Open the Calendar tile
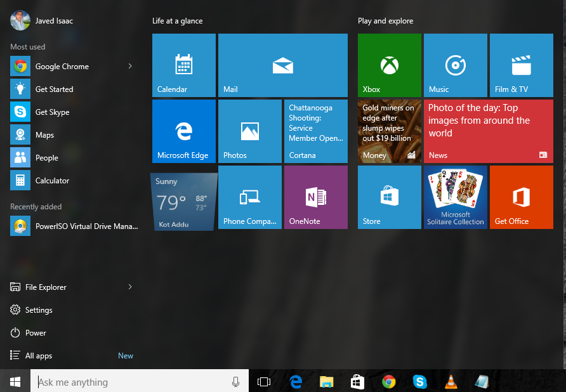 click(184, 65)
